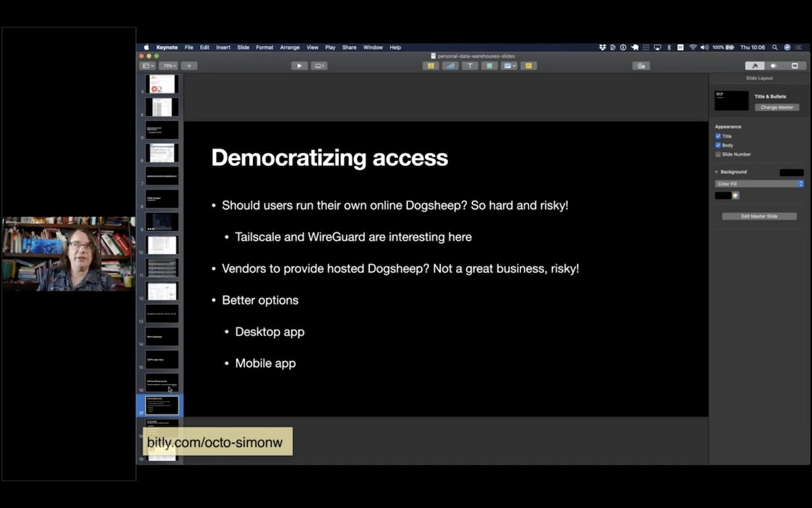Click the Change Master button
812x508 pixels.
coord(777,107)
